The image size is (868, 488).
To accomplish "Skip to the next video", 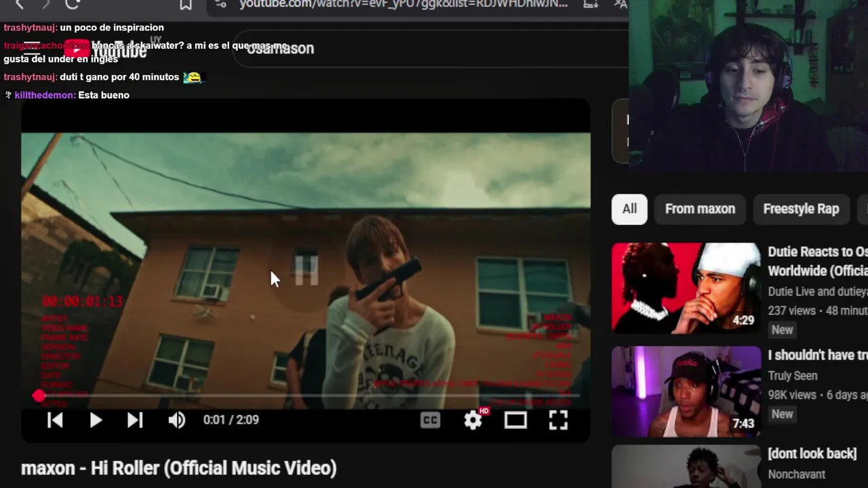I will pyautogui.click(x=135, y=420).
